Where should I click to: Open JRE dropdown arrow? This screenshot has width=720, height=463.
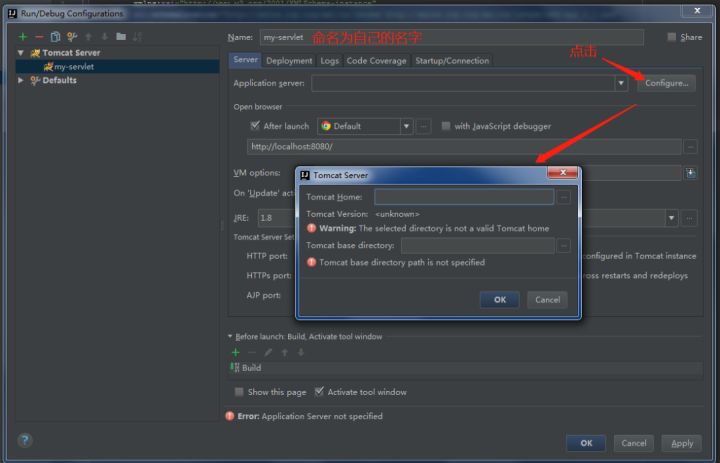[x=671, y=218]
